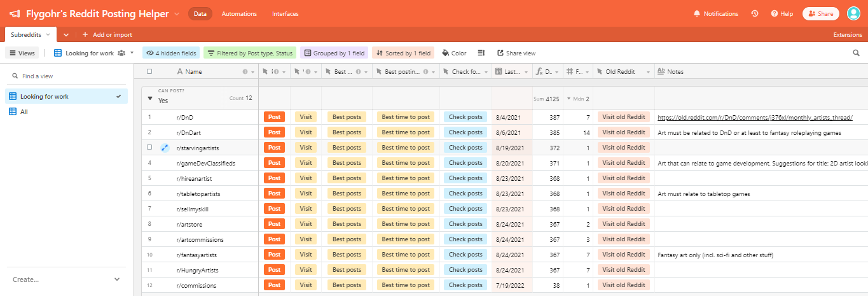This screenshot has width=868, height=296.
Task: Click the megaphone base icon
Action: click(15, 13)
